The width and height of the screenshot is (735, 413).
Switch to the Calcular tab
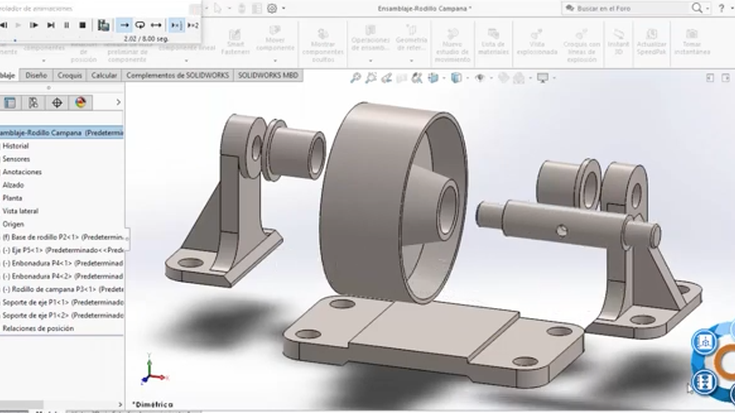104,75
